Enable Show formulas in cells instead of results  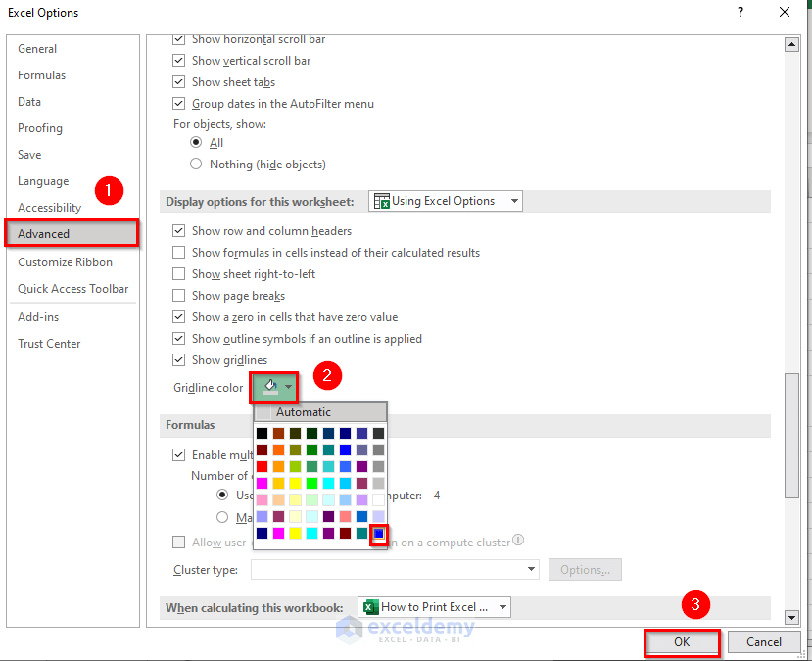click(x=179, y=252)
